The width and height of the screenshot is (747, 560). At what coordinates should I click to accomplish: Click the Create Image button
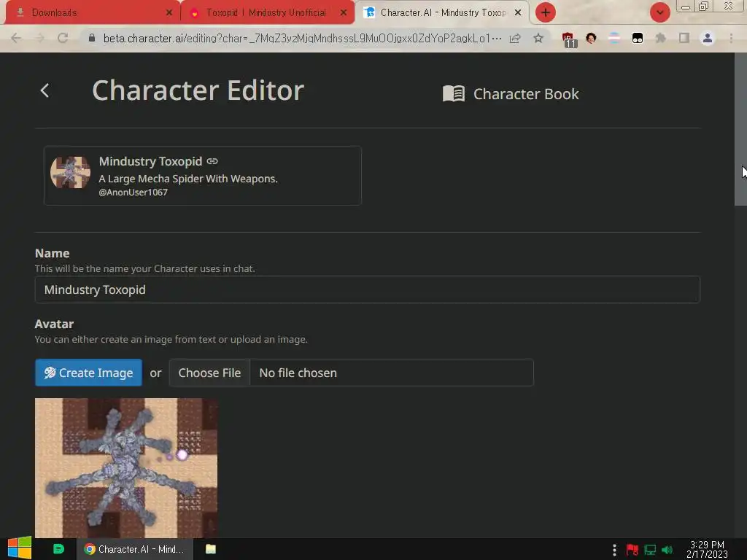(x=88, y=373)
